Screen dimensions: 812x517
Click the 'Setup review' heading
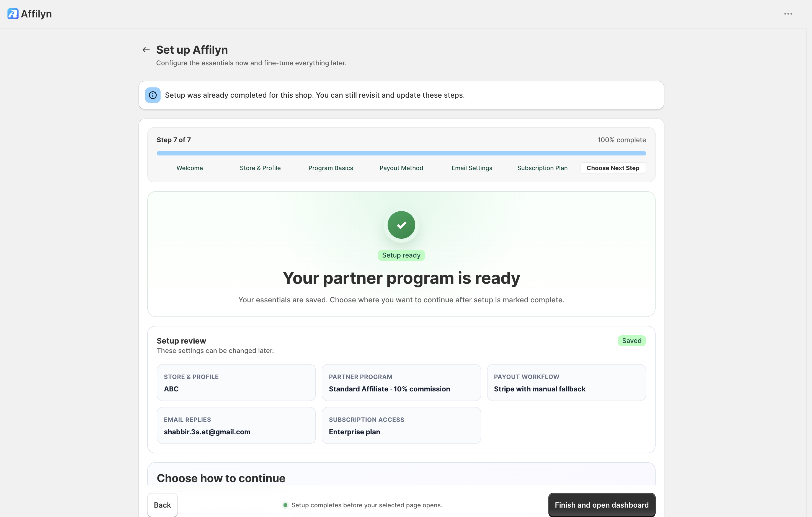tap(181, 341)
